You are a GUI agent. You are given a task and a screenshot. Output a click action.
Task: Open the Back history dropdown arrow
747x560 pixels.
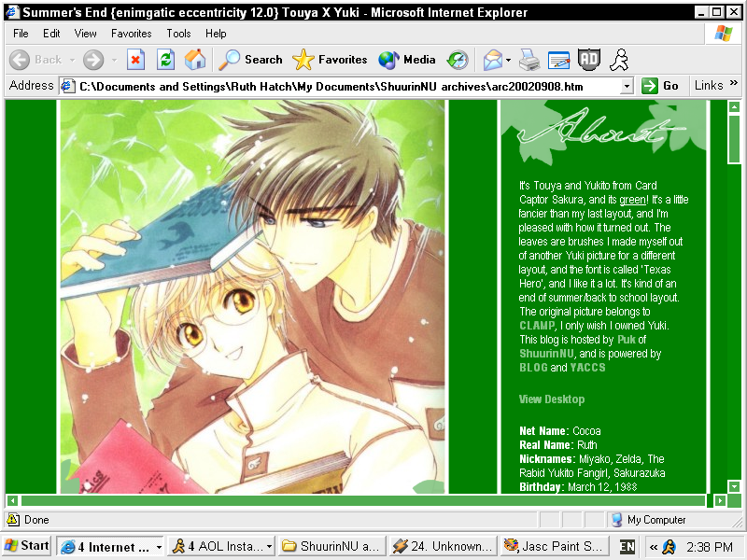[x=73, y=60]
